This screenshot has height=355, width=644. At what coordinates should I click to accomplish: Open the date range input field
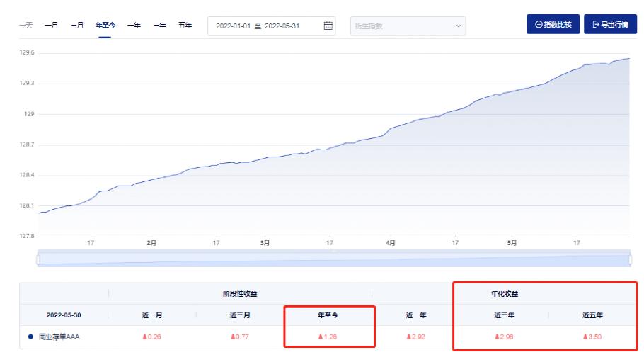pos(272,26)
